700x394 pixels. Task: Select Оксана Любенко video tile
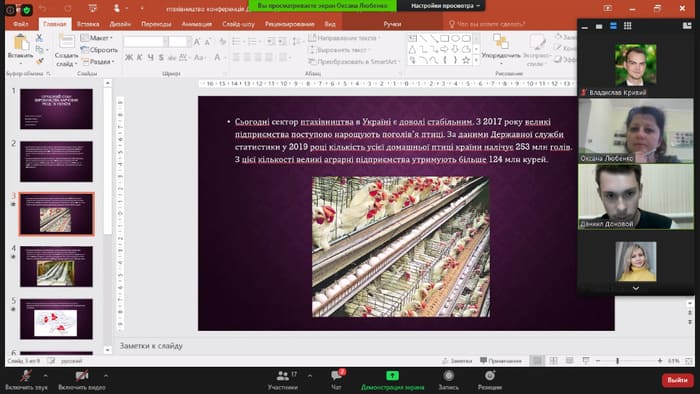(x=636, y=130)
